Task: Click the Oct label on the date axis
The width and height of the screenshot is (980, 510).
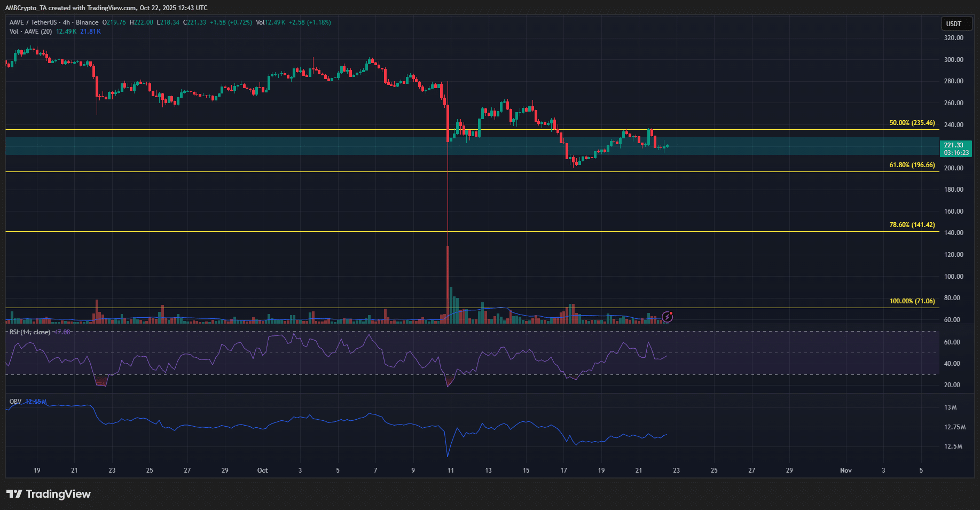Action: point(262,470)
